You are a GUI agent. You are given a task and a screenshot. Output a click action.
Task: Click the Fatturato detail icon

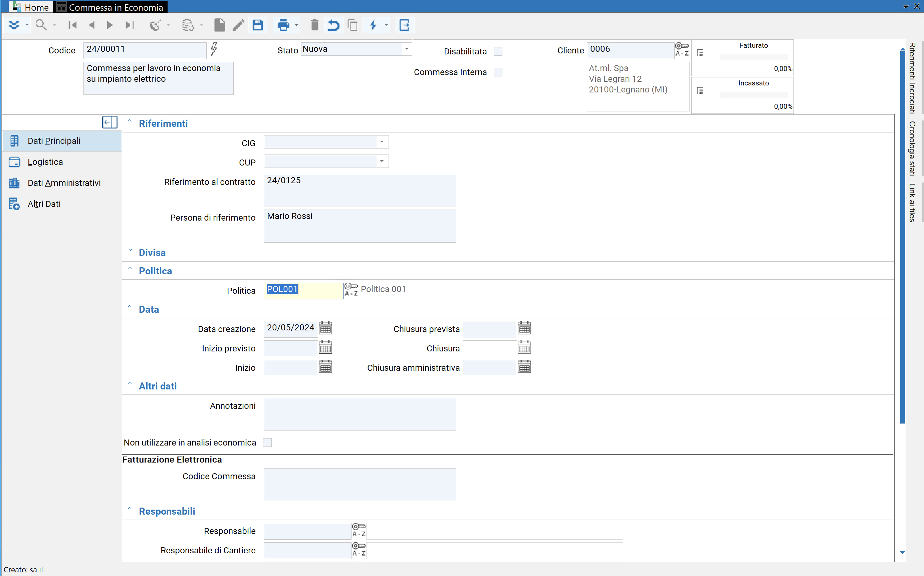(700, 53)
